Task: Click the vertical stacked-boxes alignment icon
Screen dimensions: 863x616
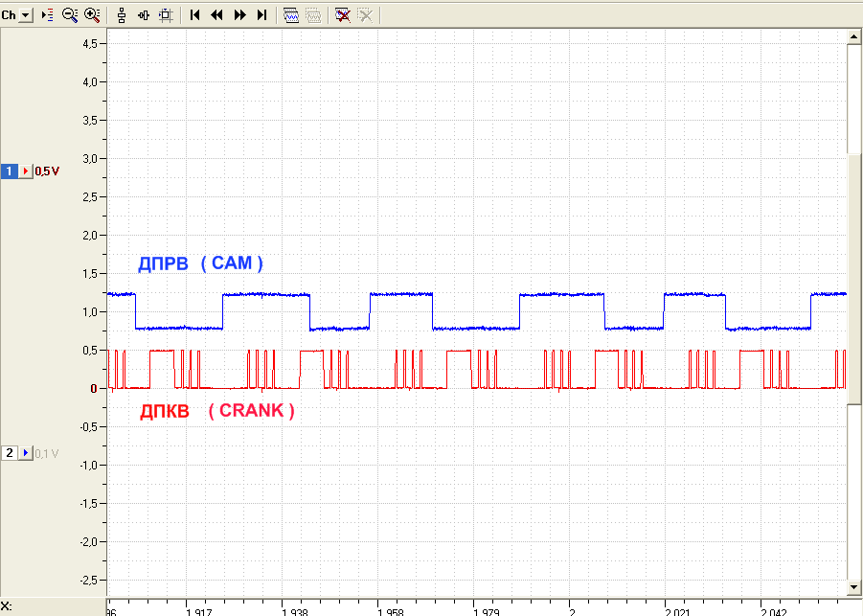Action: 122,15
